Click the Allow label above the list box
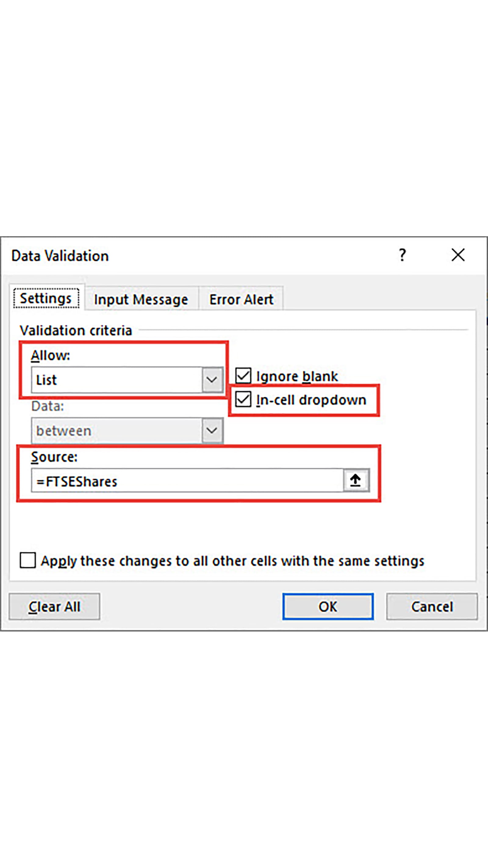 tap(51, 356)
